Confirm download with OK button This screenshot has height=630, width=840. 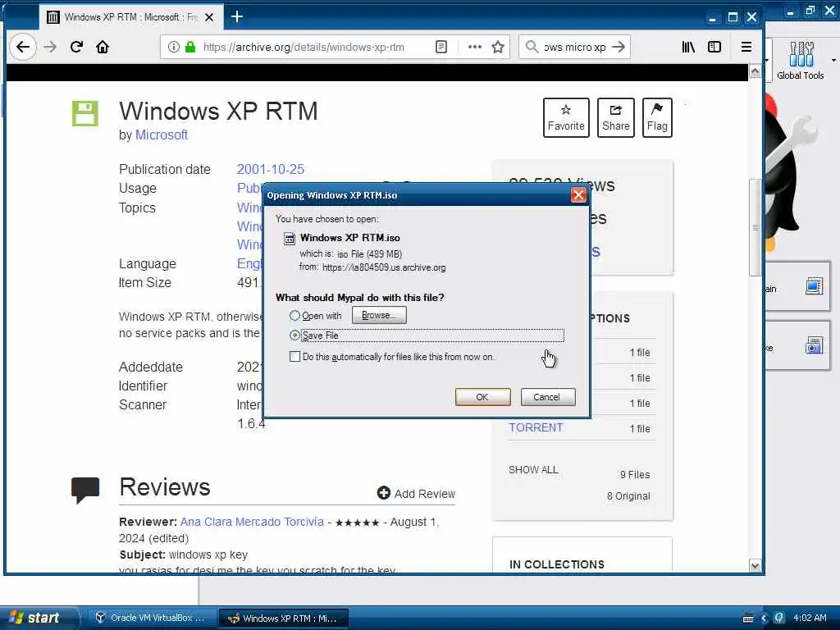[482, 397]
